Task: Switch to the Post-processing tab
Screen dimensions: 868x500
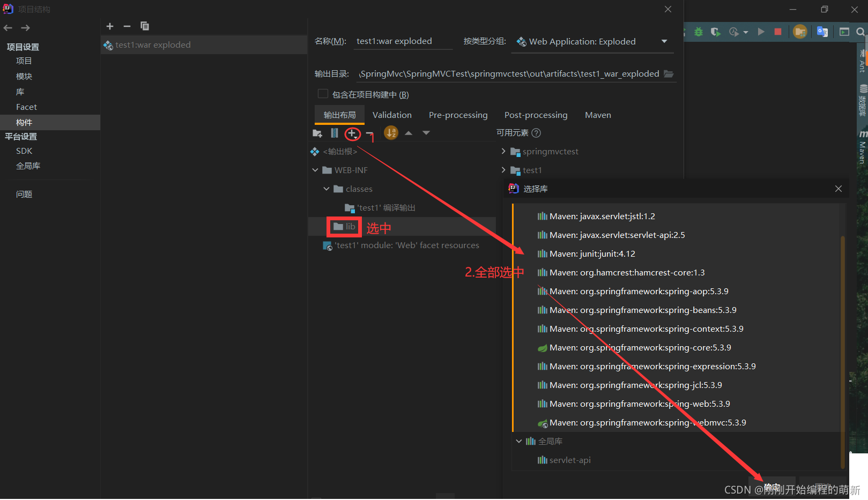Action: [536, 115]
